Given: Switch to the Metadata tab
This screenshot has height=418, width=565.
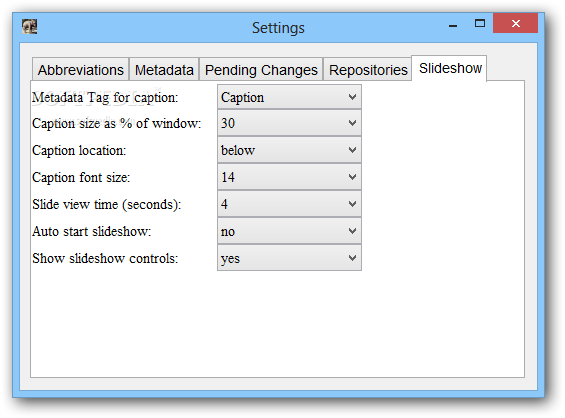Looking at the screenshot, I should [x=164, y=70].
